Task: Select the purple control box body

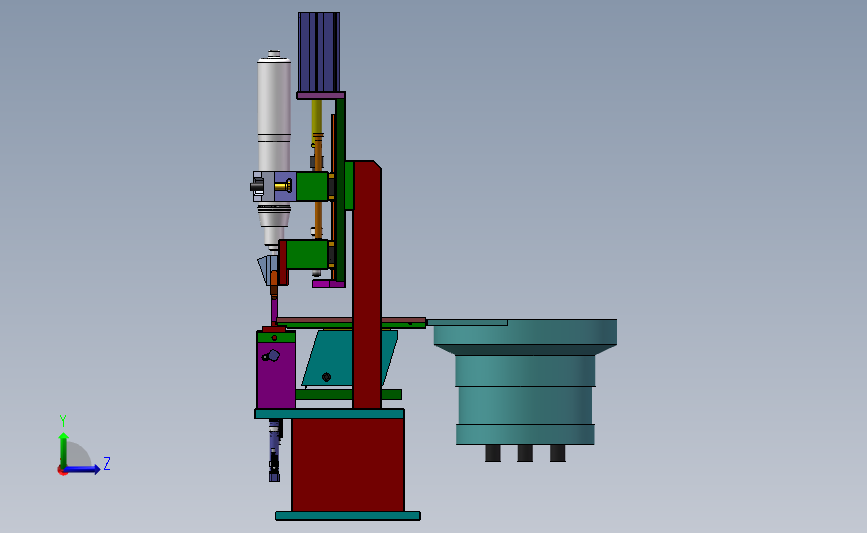Action: coord(276,375)
